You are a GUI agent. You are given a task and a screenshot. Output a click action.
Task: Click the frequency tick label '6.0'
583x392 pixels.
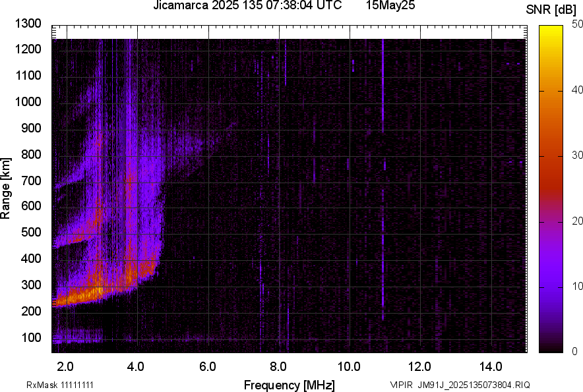208,367
